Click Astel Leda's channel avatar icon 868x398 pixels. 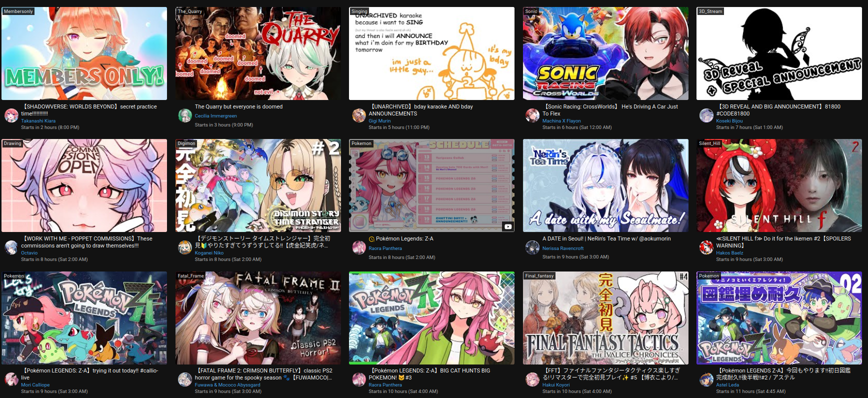click(x=706, y=379)
